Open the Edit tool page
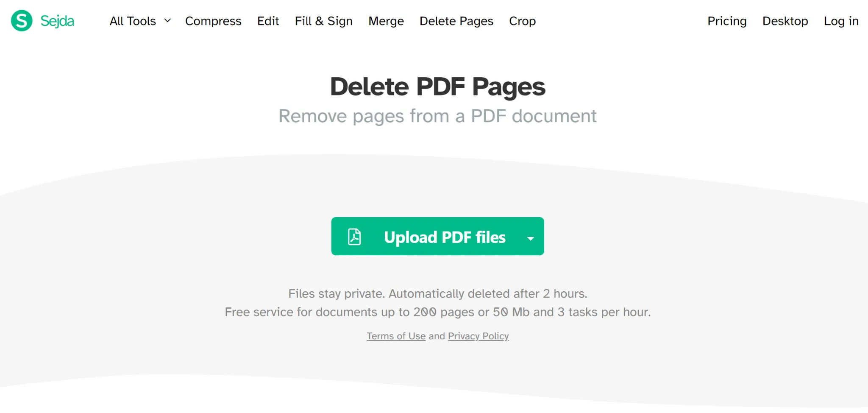 (268, 21)
